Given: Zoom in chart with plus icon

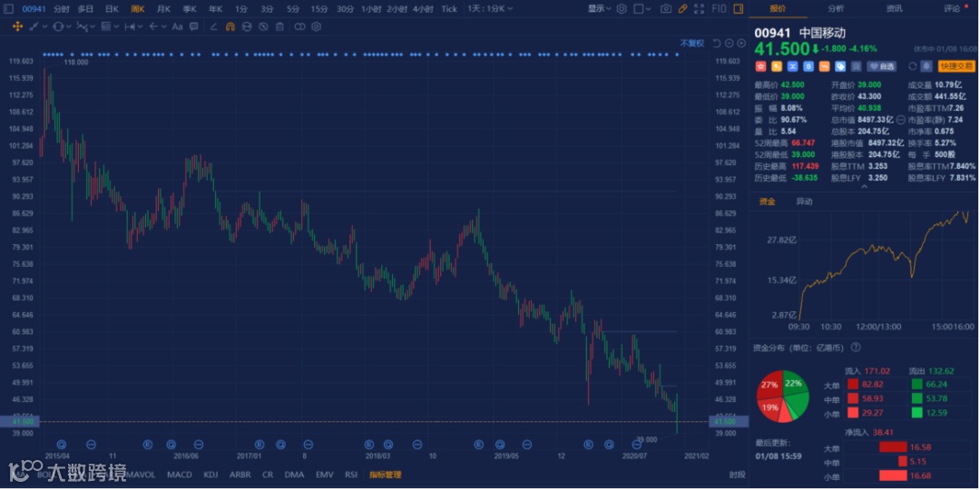Looking at the screenshot, I should click(741, 44).
